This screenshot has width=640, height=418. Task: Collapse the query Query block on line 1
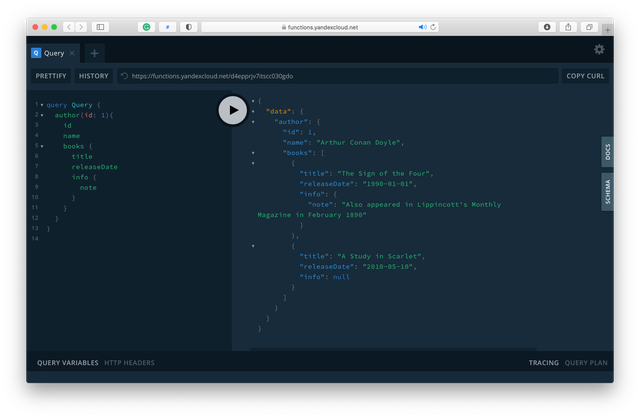click(41, 105)
